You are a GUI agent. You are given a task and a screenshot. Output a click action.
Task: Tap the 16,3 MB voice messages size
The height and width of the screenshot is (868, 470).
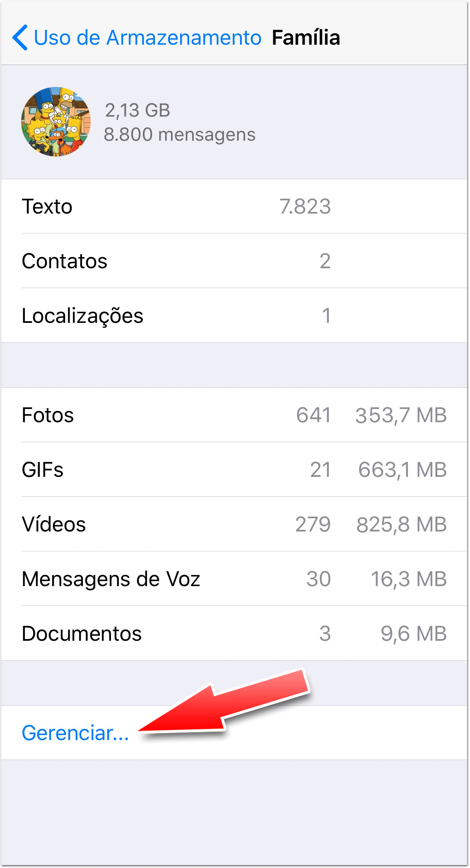pyautogui.click(x=408, y=579)
